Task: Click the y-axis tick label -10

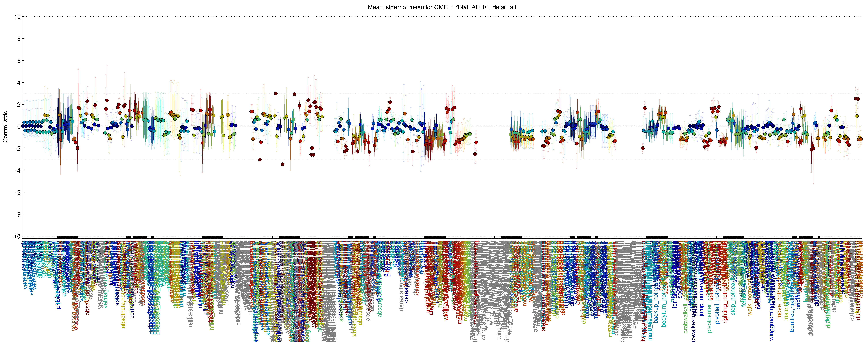Action: pos(16,237)
